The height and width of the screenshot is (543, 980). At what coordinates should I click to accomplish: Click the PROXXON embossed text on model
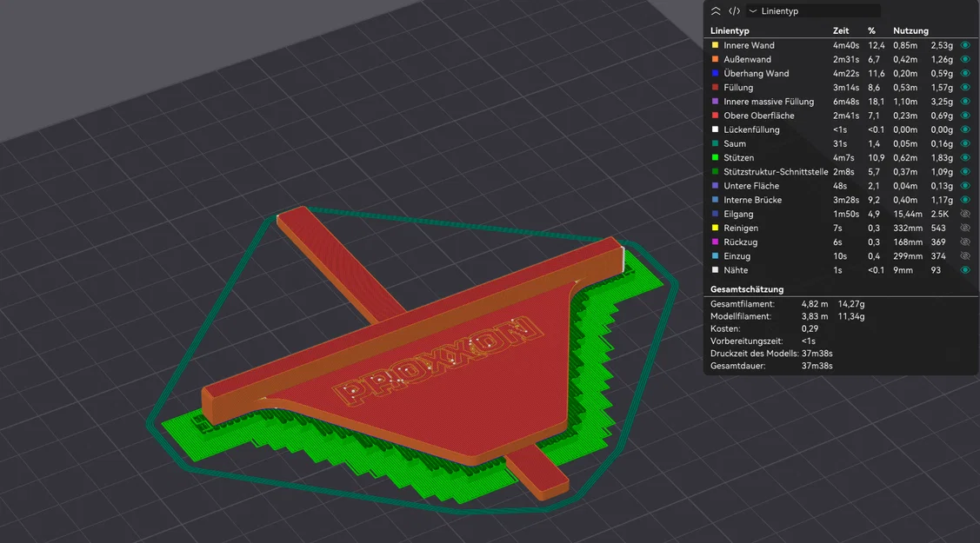(437, 360)
